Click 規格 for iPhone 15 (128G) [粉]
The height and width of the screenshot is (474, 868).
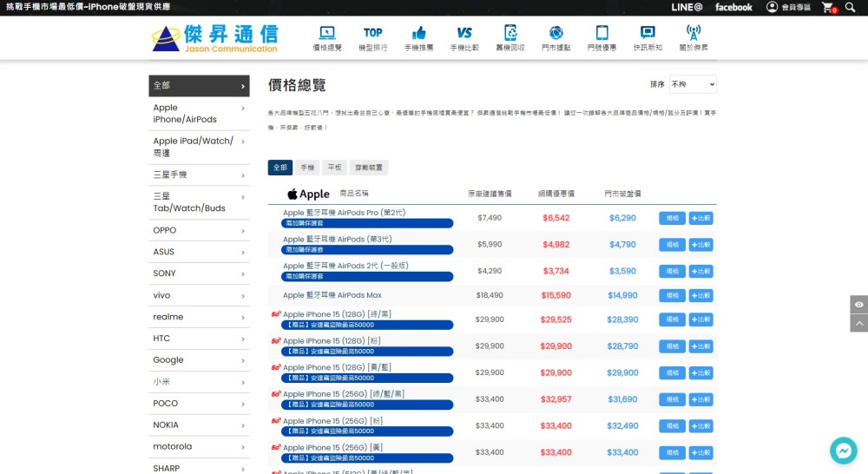(x=672, y=346)
